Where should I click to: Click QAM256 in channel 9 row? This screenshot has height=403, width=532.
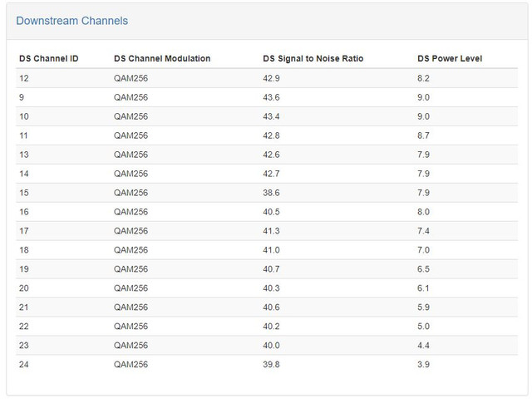click(x=131, y=97)
